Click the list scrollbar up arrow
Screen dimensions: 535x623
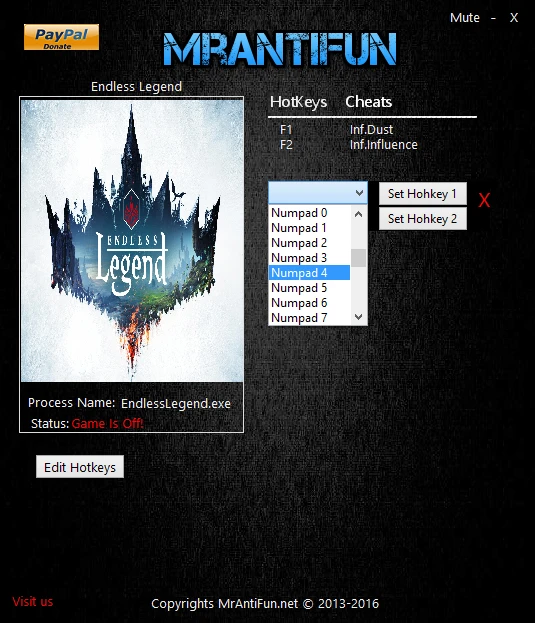(x=359, y=214)
